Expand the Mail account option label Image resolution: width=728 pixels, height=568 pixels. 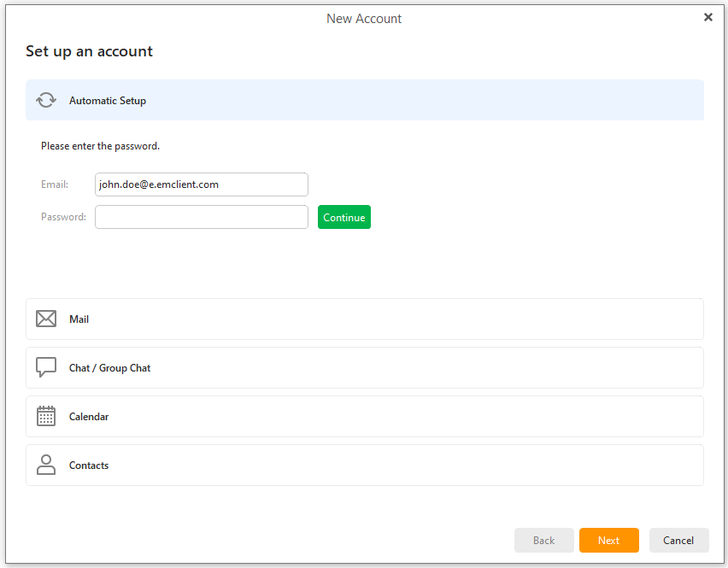pos(79,319)
